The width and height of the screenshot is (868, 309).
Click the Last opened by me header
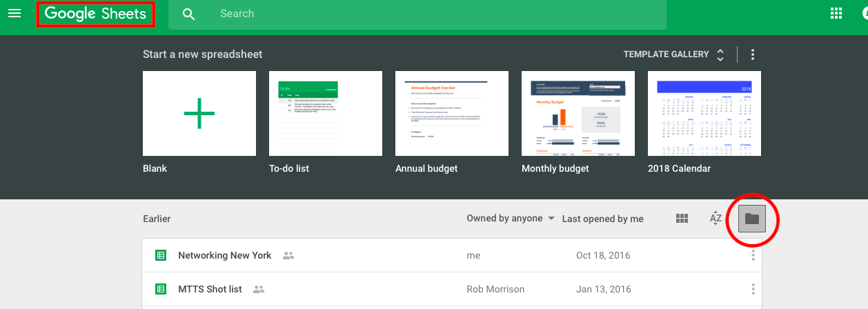tap(603, 219)
